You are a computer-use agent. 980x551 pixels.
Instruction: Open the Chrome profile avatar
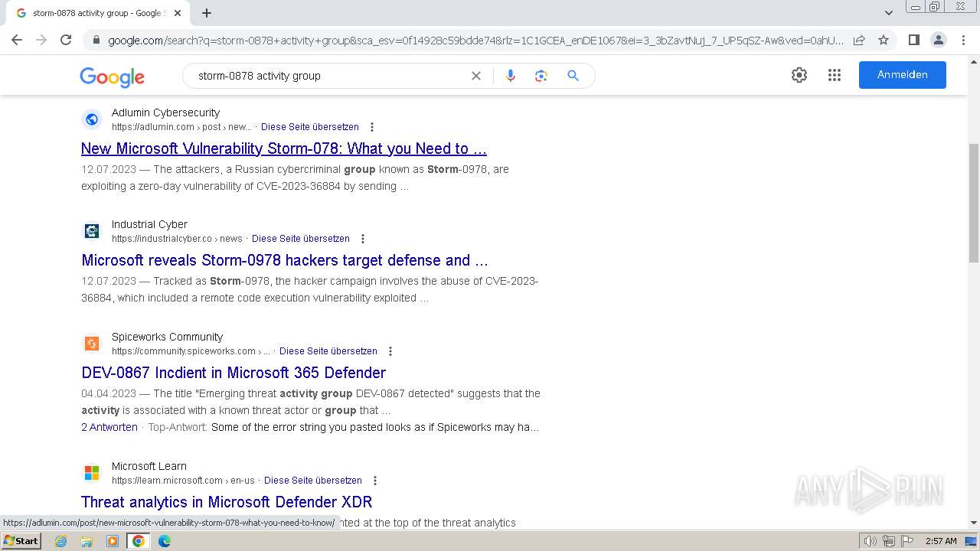[938, 40]
